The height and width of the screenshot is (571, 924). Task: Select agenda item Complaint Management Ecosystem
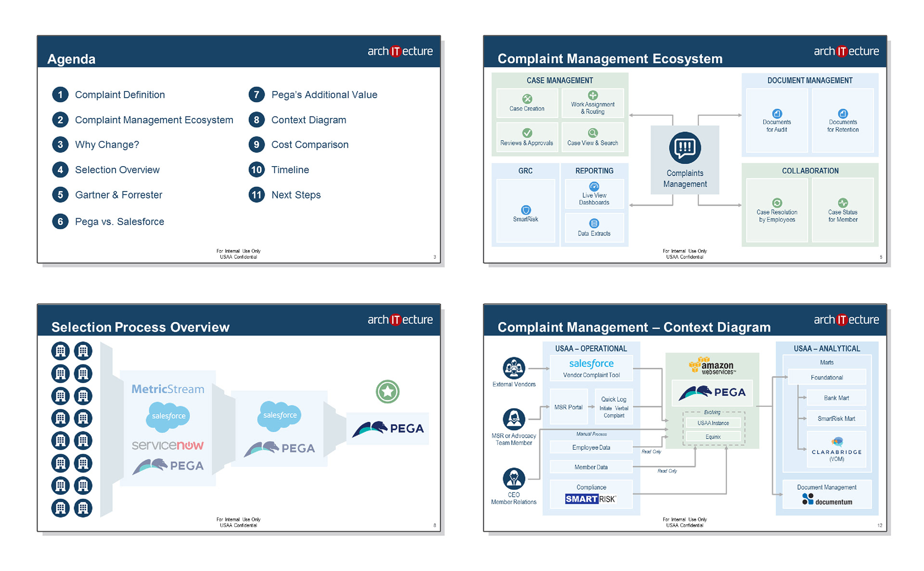pos(154,120)
